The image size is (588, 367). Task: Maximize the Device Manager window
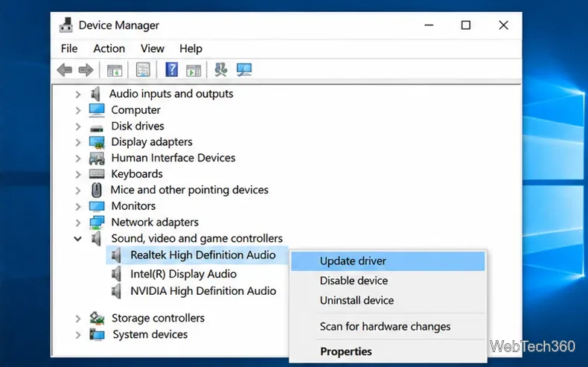[x=466, y=25]
